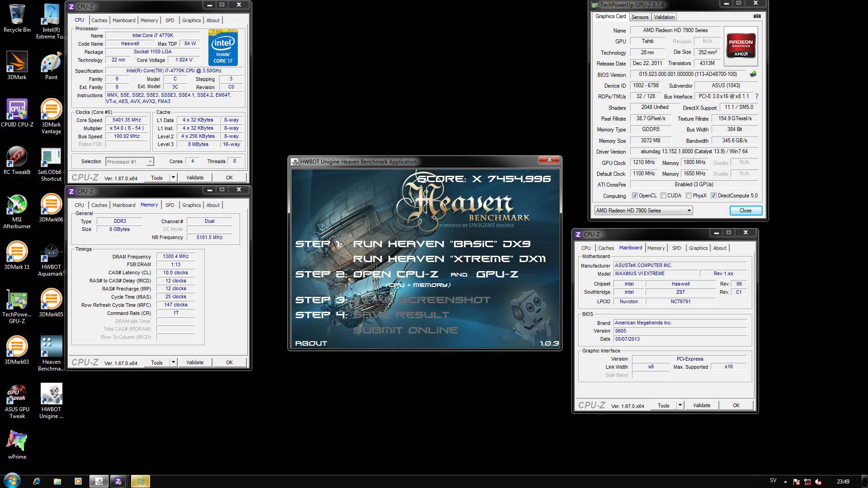Open the Recycle Bin desktop icon
This screenshot has height=488, width=868.
(x=17, y=18)
